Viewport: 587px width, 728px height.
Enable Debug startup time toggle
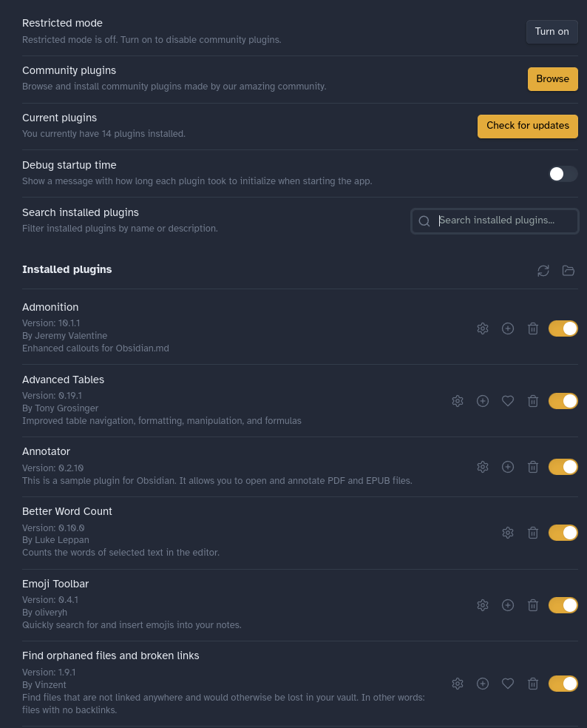tap(563, 174)
